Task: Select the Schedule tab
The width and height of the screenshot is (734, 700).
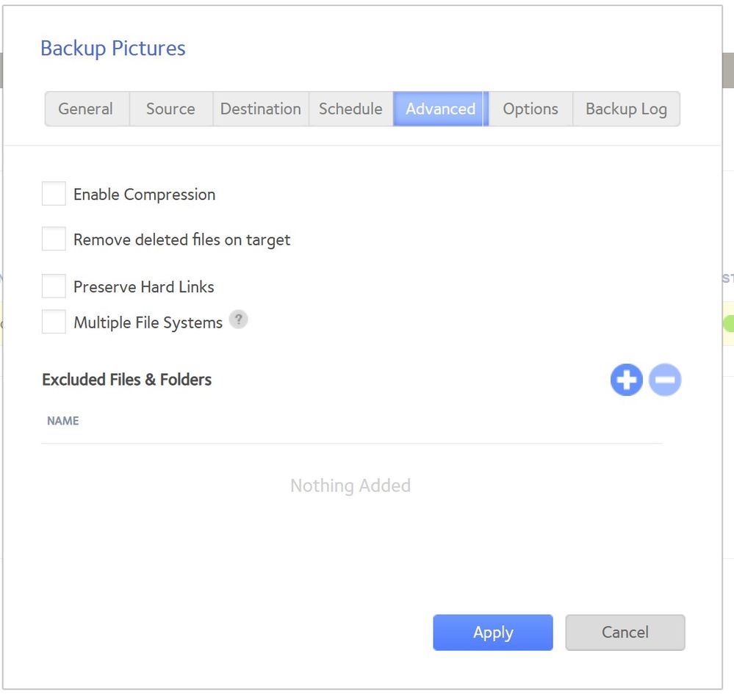Action: click(350, 109)
